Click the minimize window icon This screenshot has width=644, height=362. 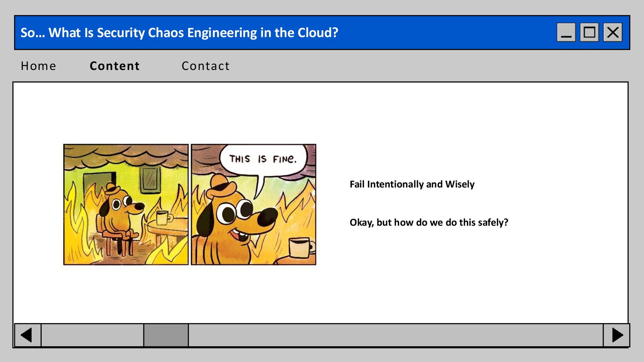point(566,33)
